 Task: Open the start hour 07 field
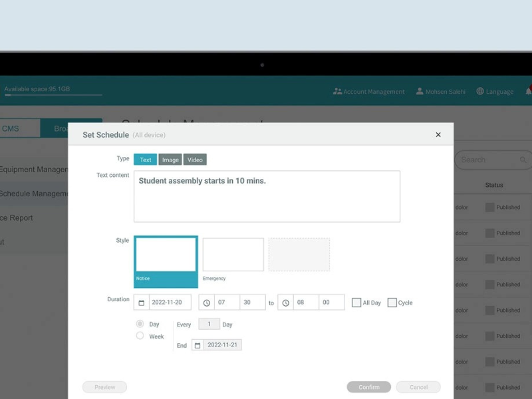(x=227, y=303)
